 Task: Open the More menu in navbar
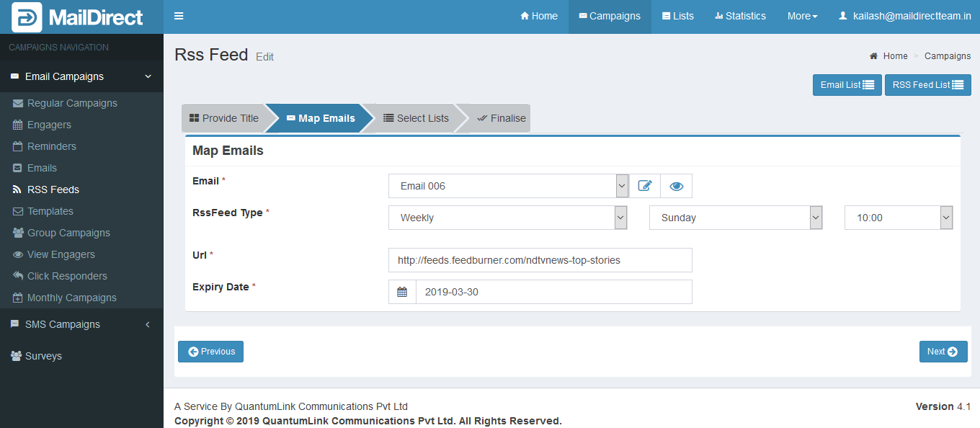coord(802,17)
